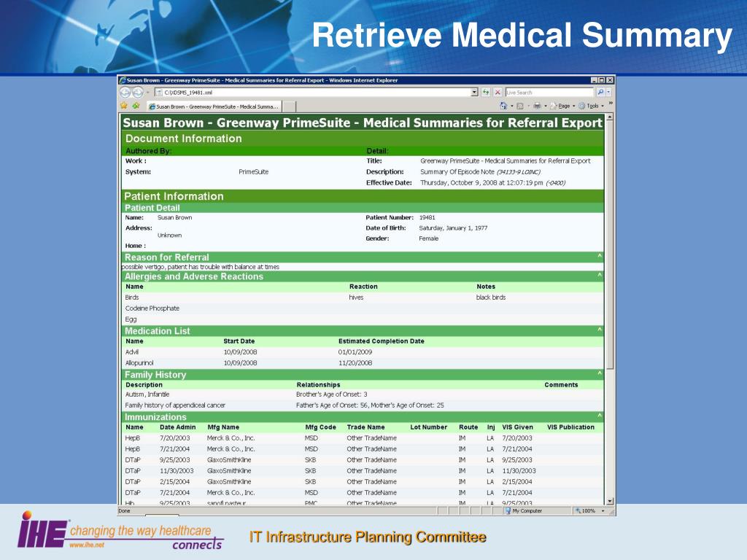
Task: Click the Feeds icon in command bar
Action: (x=520, y=106)
